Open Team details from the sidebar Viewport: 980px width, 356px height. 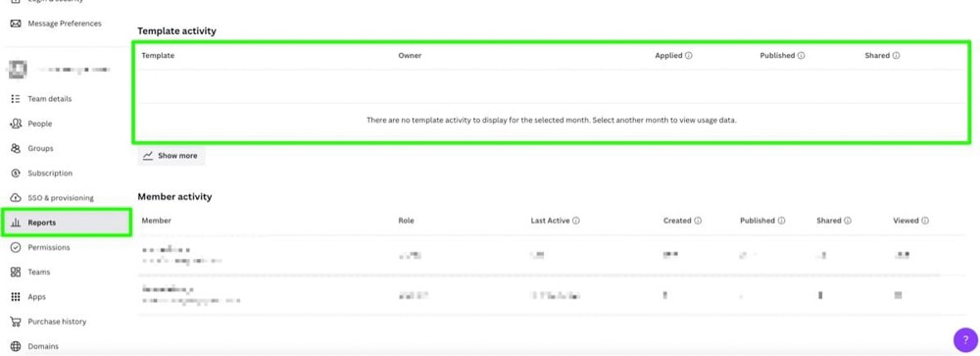[x=49, y=99]
